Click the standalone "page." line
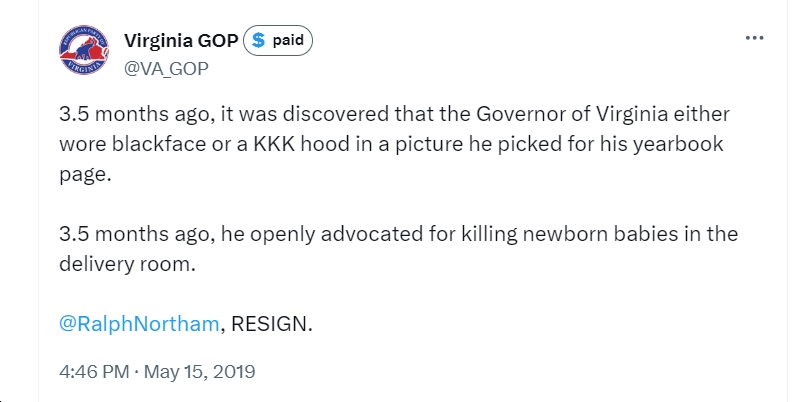 click(85, 175)
